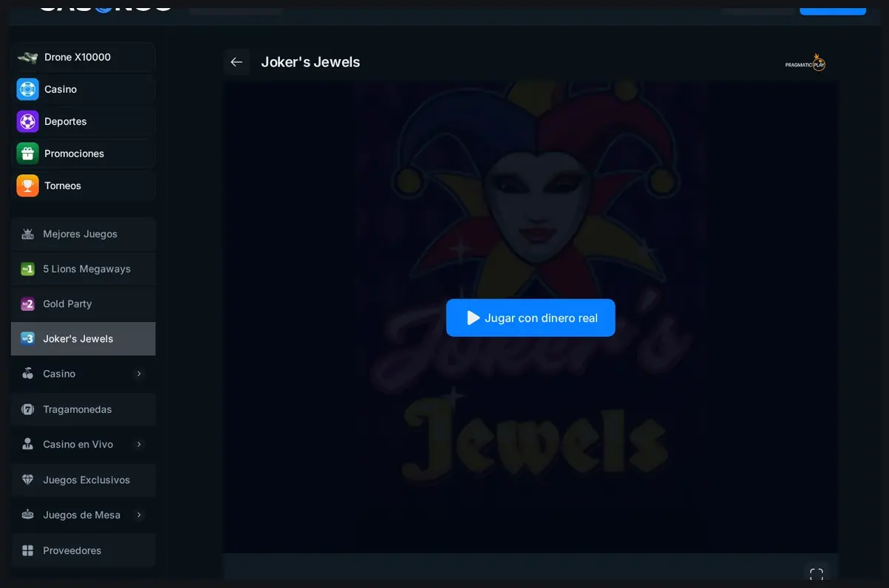Select the Deportes soccer ball icon
This screenshot has width=889, height=588.
point(27,121)
